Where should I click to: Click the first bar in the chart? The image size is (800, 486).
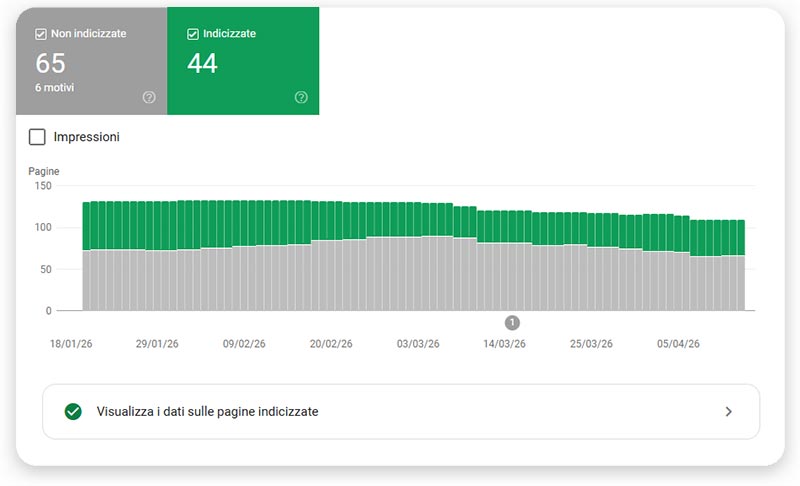[87, 260]
